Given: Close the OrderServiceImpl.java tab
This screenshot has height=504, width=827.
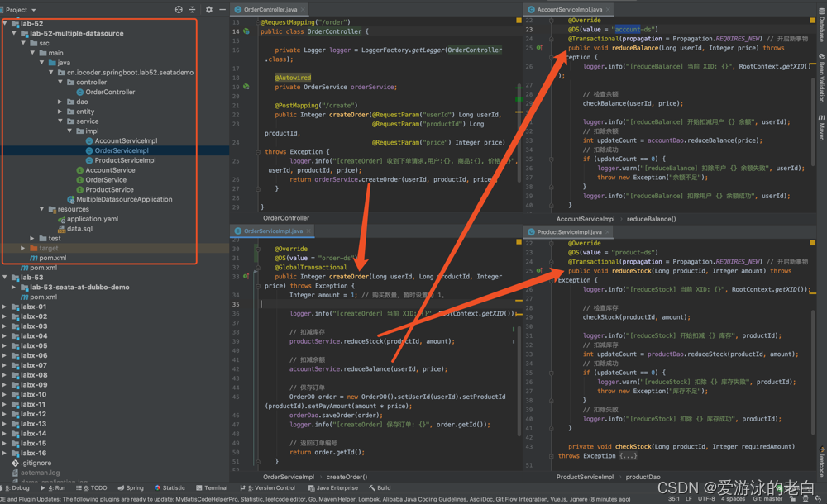Looking at the screenshot, I should tap(308, 231).
